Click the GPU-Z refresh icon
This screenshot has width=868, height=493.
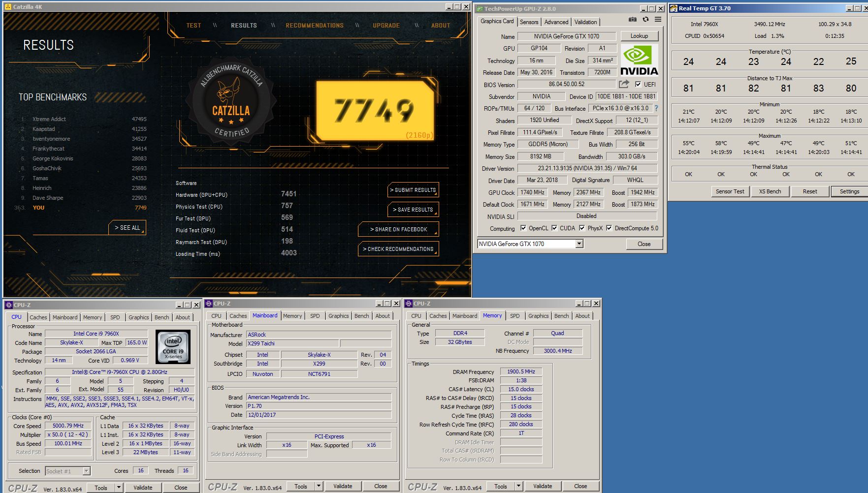tap(645, 20)
